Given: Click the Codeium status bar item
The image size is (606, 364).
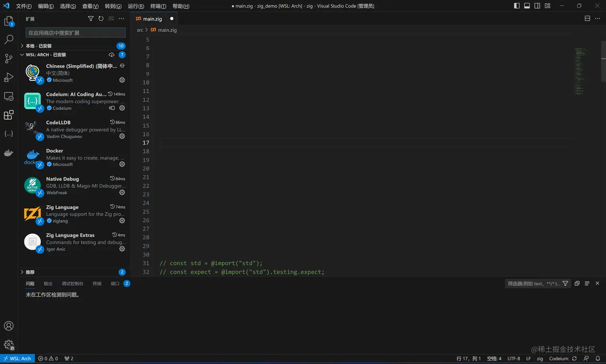Looking at the screenshot, I should [x=563, y=358].
